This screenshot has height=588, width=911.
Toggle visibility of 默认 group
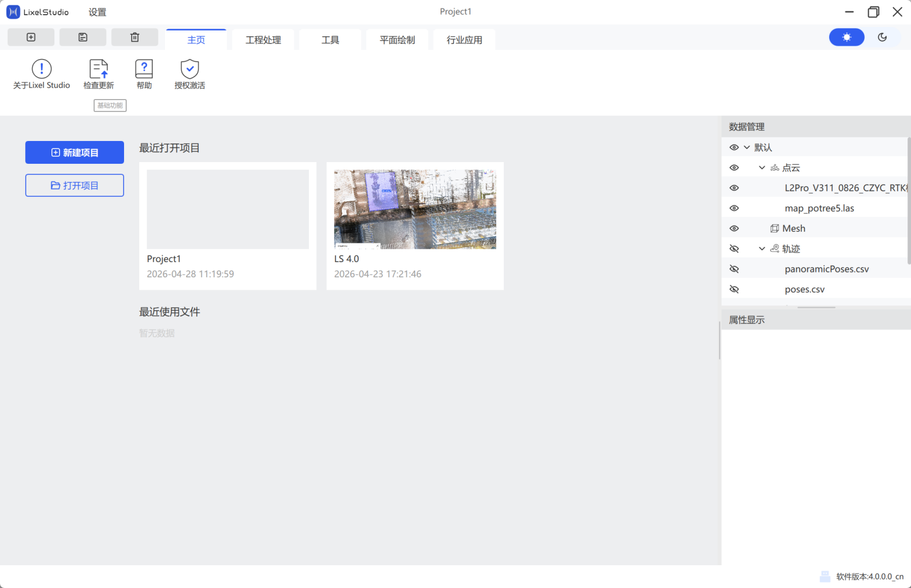pyautogui.click(x=734, y=147)
